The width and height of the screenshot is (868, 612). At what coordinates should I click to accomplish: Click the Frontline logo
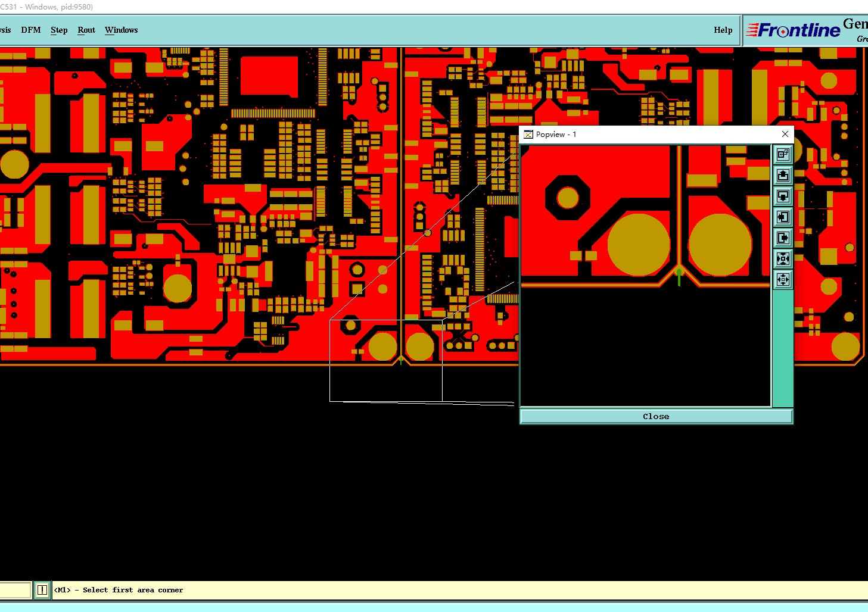point(793,30)
